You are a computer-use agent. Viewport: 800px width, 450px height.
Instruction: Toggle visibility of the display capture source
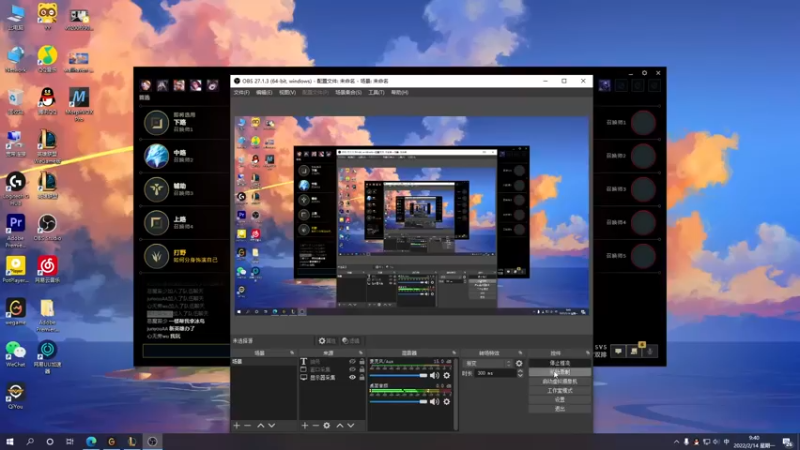tap(352, 378)
